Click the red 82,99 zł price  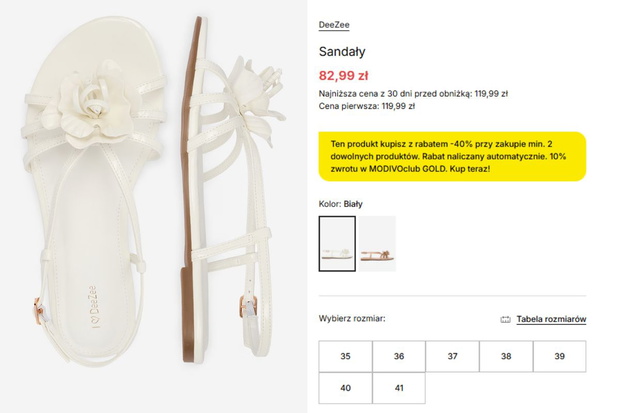344,75
